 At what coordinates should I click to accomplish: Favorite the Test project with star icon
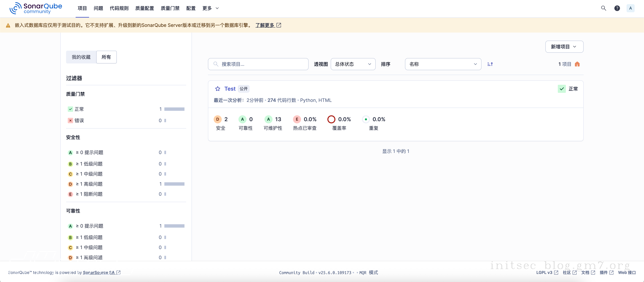click(x=218, y=89)
